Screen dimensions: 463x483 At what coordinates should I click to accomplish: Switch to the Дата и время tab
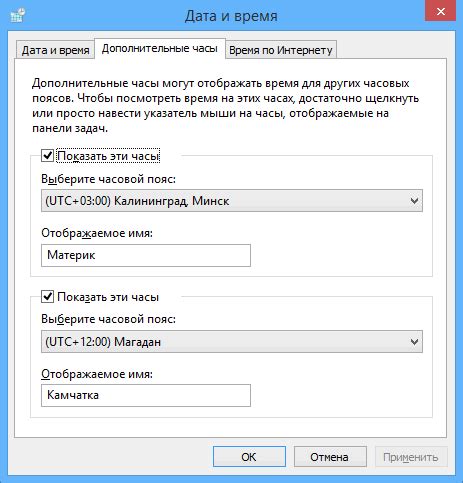tap(55, 50)
